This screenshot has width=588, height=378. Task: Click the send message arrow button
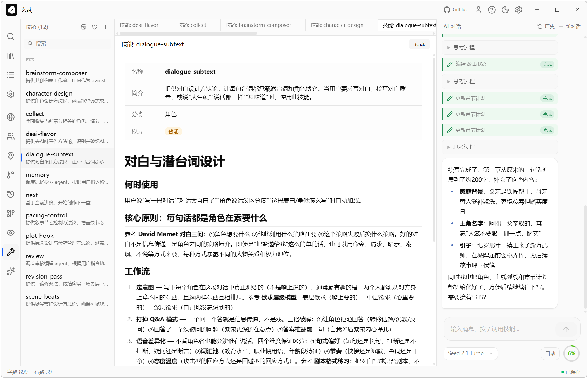tap(566, 329)
